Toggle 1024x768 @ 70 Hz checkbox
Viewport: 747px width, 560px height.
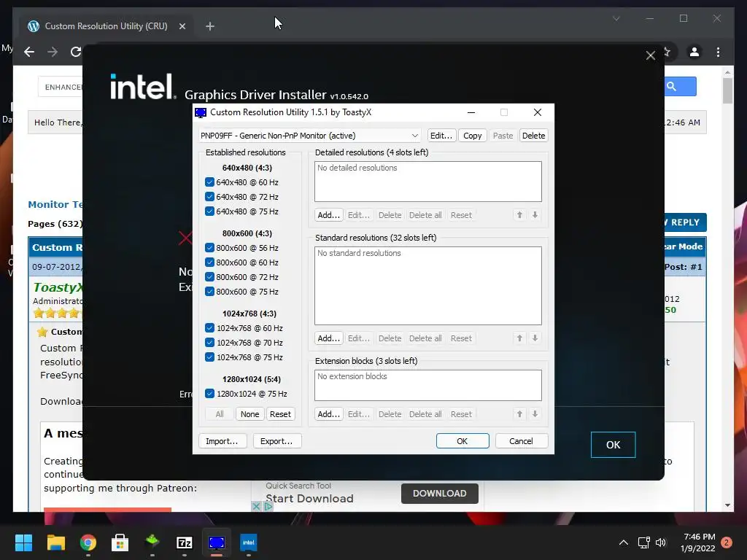(x=209, y=343)
